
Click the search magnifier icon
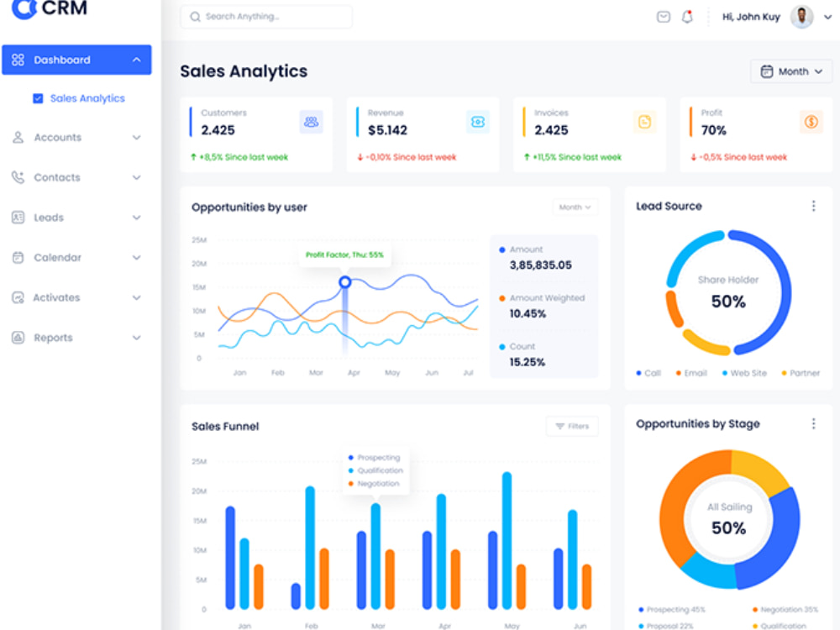pos(196,17)
